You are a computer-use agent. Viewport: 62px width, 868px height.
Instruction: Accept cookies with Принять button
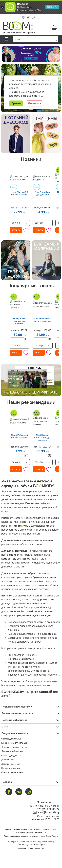(16, 103)
